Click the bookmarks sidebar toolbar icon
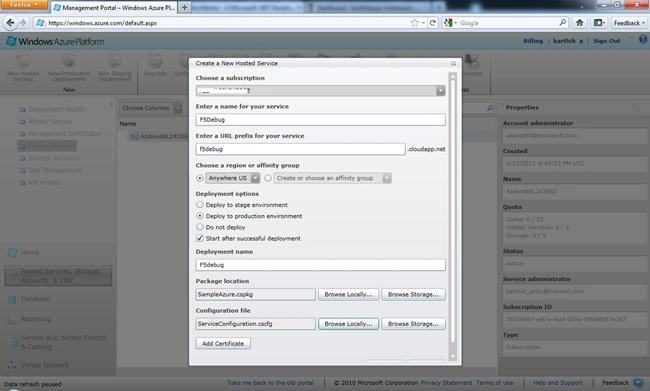This screenshot has height=391, width=650. point(599,23)
